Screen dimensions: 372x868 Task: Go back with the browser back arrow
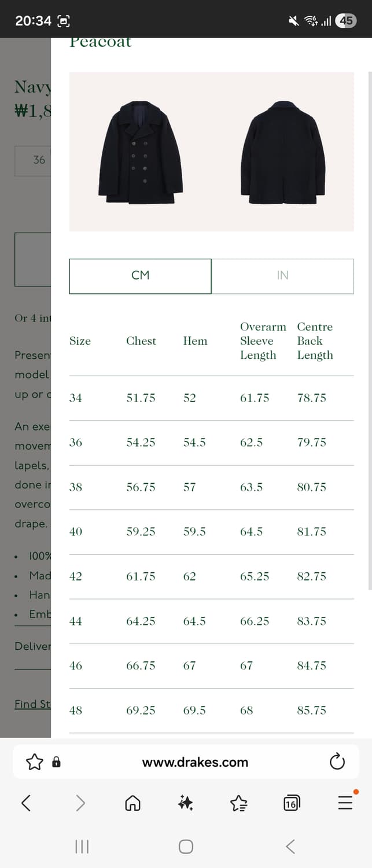point(26,803)
